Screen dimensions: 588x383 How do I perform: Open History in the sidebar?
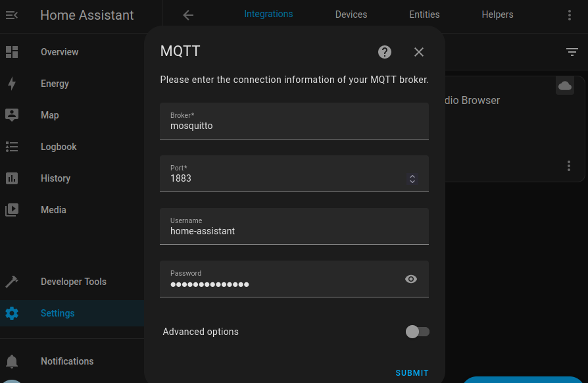coord(72,178)
